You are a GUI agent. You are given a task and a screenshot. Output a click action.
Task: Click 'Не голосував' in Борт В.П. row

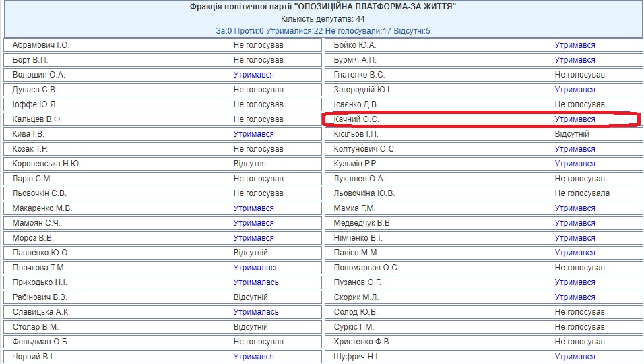click(x=258, y=60)
